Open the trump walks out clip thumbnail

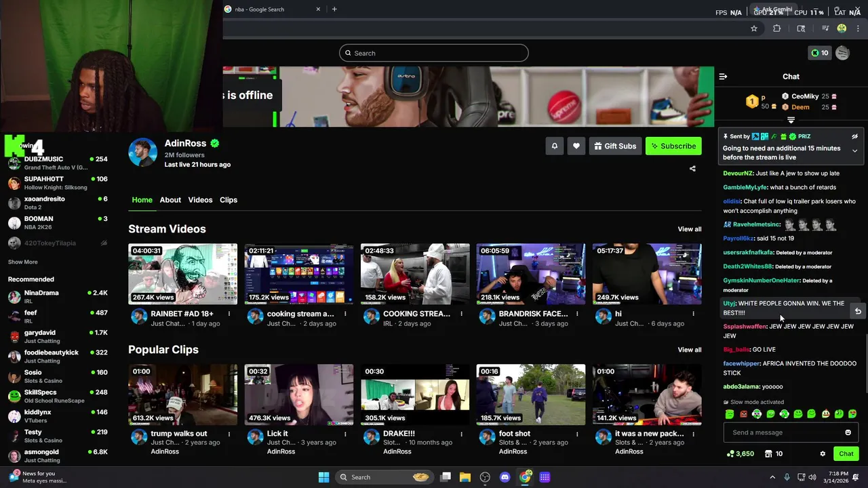pos(183,394)
